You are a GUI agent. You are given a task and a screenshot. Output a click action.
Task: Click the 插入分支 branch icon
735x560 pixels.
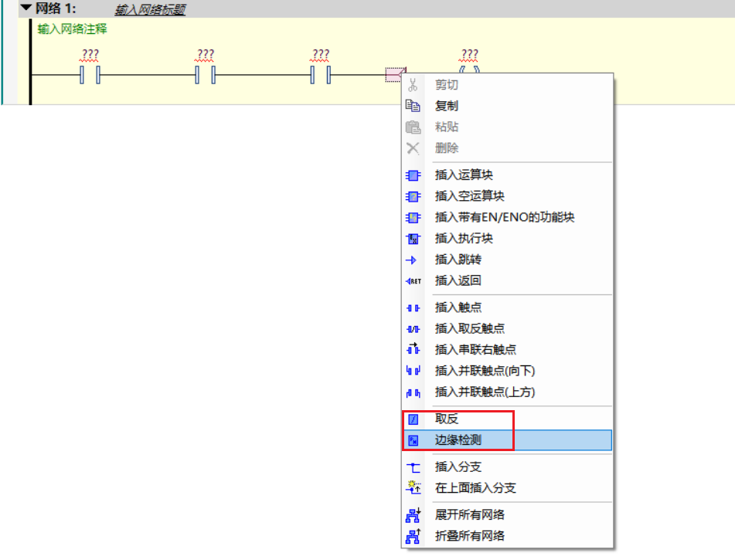click(413, 470)
